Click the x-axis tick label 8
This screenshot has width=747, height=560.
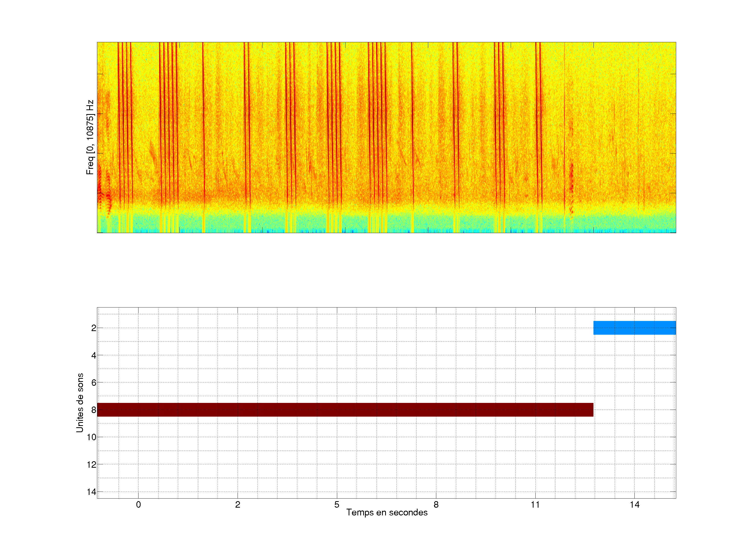436,505
